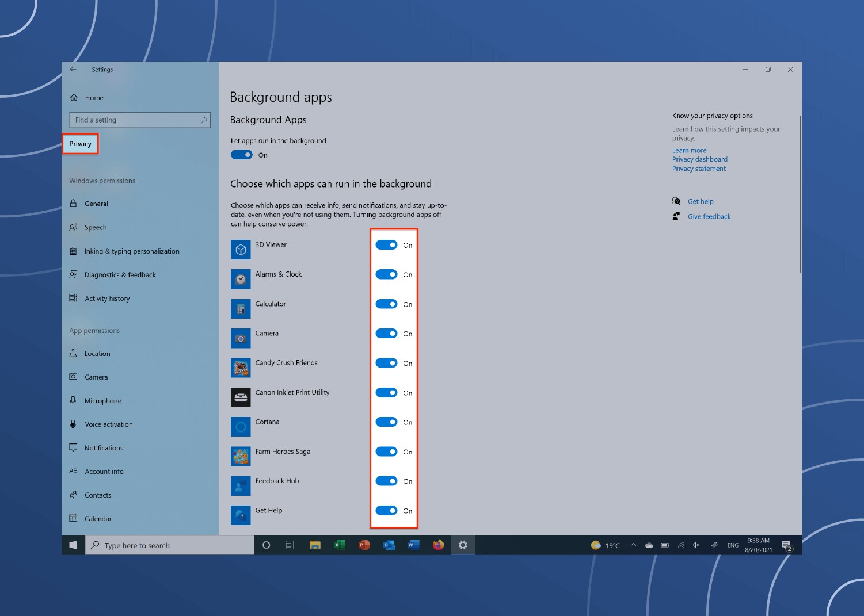Click the Canon Inkjet Print Utility icon
The height and width of the screenshot is (616, 864).
coord(241,397)
